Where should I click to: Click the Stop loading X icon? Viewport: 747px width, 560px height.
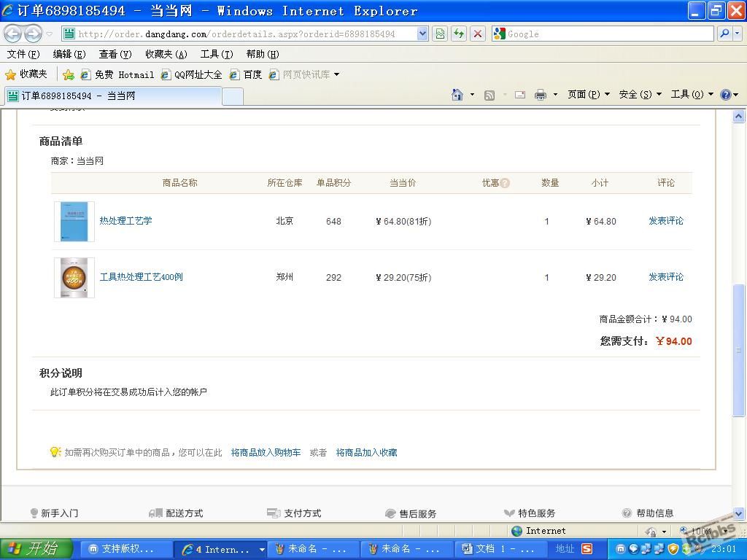(x=478, y=34)
